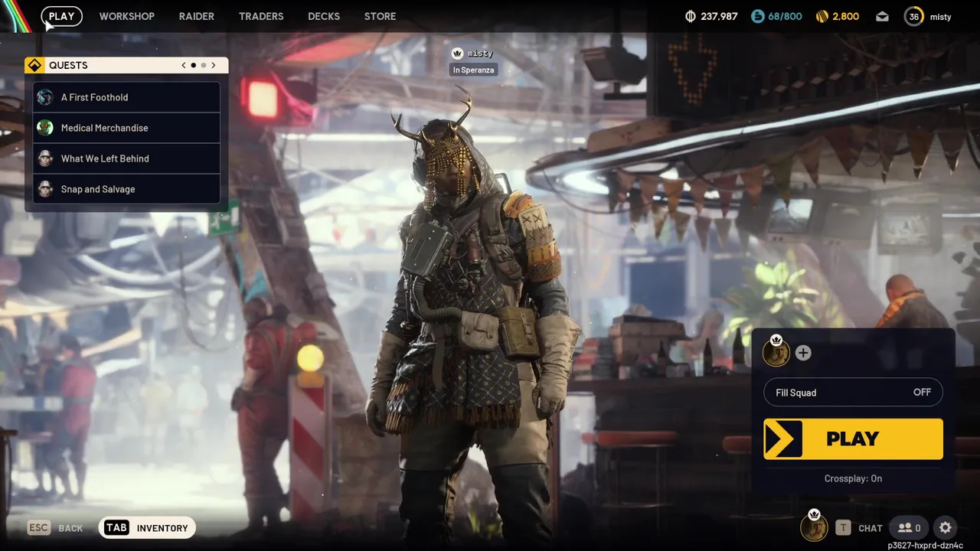
Task: Open the STORE tab
Action: point(380,16)
